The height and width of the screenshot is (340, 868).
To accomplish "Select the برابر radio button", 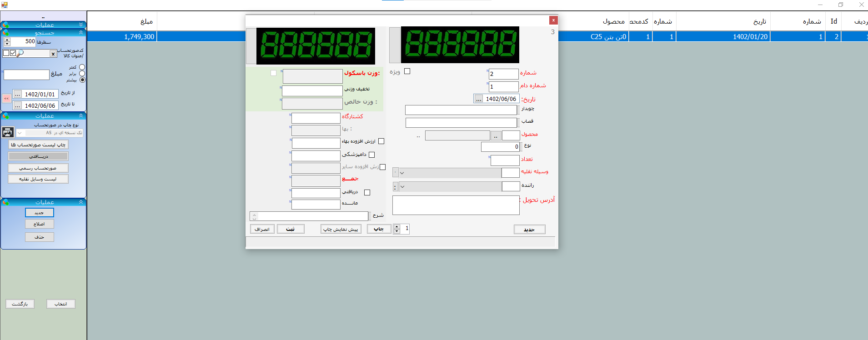I will click(82, 73).
